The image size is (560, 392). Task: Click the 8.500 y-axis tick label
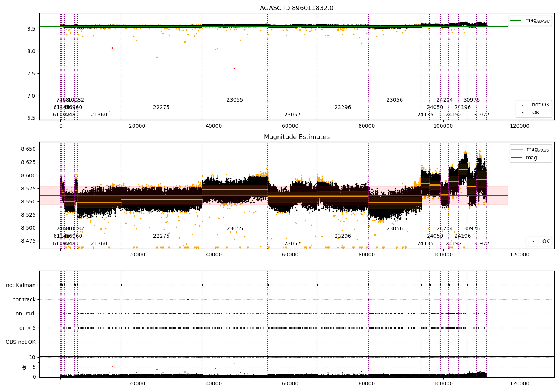[28, 228]
